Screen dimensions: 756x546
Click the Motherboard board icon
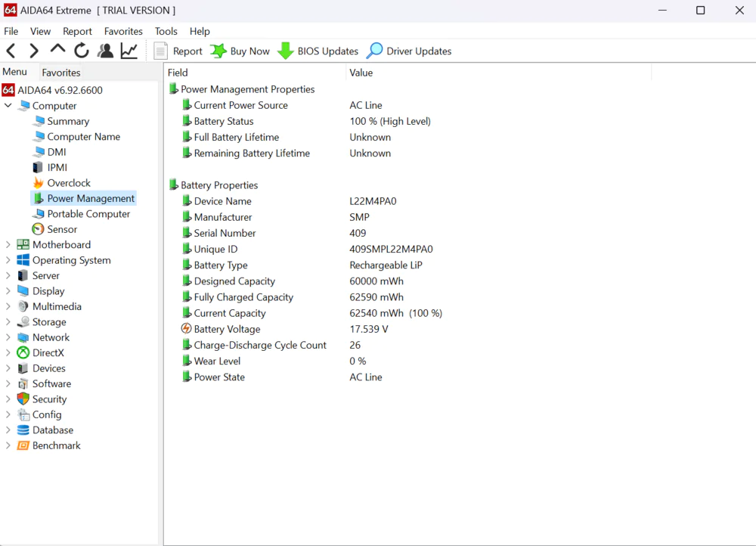(23, 244)
